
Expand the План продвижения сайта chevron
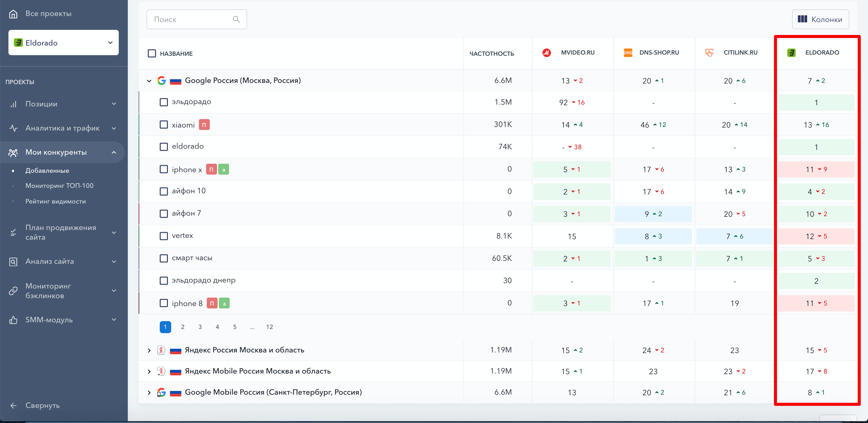tap(114, 232)
